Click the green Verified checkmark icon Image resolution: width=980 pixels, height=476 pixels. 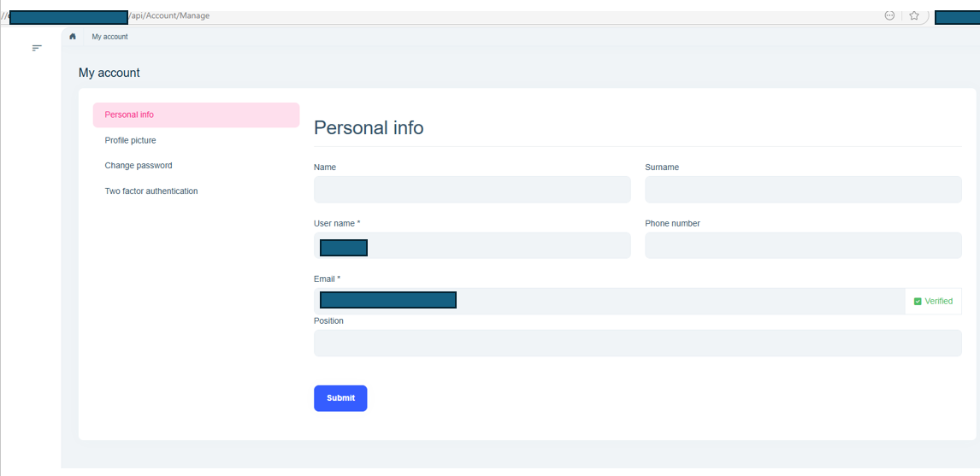point(918,302)
